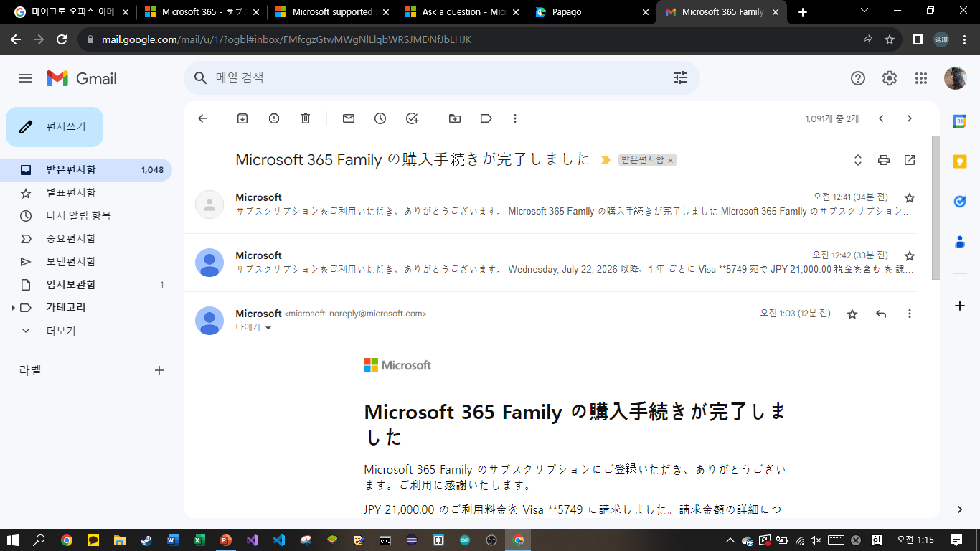Open Gmail settings gear
Image resolution: width=980 pixels, height=551 pixels.
coord(890,78)
